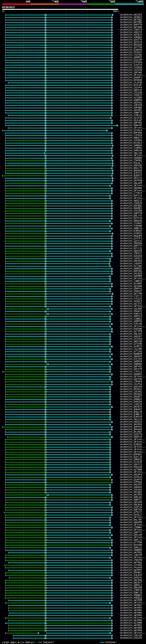Viewport: 146px width, 644px height.
Task: Select hit UniRef100_A7NXZ2
Action: (x=131, y=115)
